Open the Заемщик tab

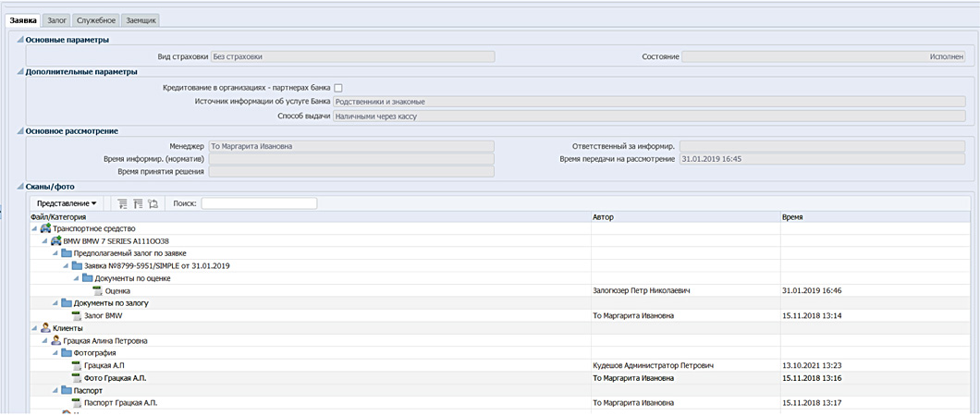(141, 18)
